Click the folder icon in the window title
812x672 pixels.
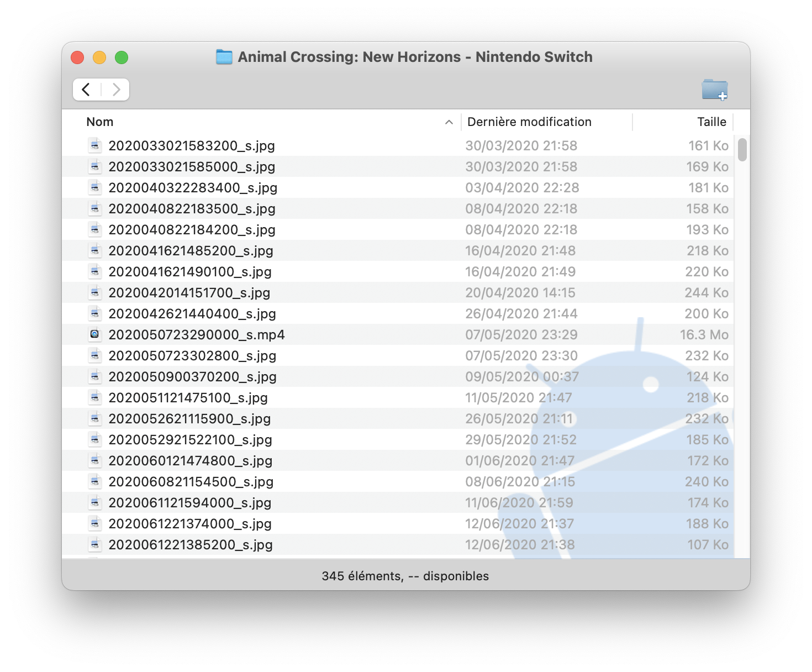click(224, 57)
